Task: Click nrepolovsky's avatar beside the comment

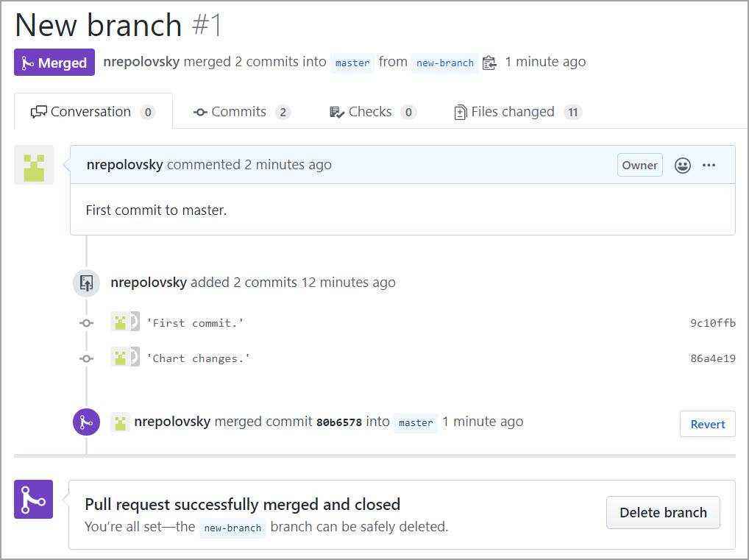Action: pyautogui.click(x=34, y=164)
